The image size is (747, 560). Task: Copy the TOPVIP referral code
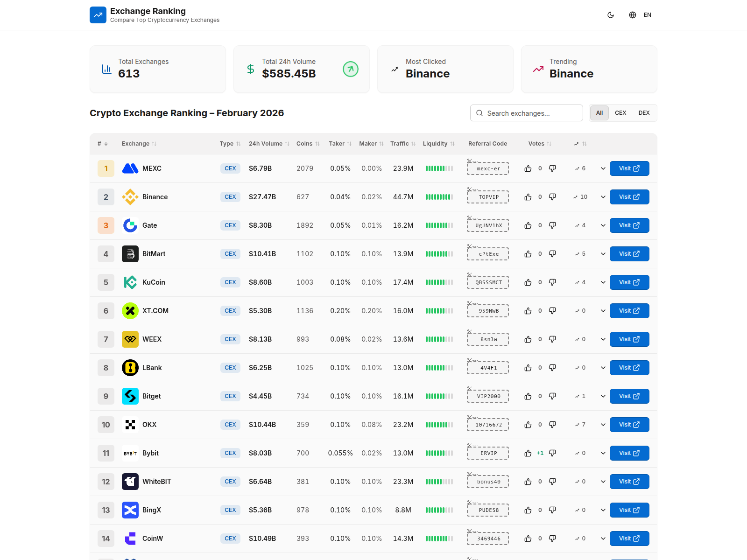click(488, 197)
